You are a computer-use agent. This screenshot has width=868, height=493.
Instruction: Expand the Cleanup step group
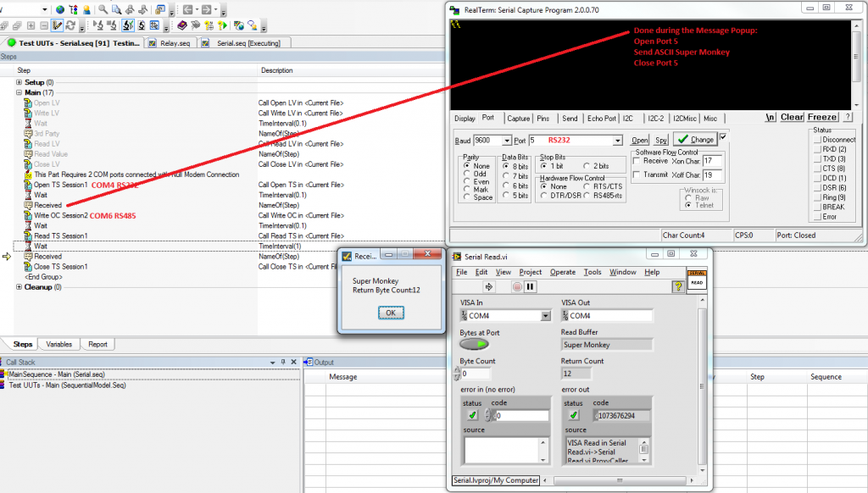tap(19, 287)
